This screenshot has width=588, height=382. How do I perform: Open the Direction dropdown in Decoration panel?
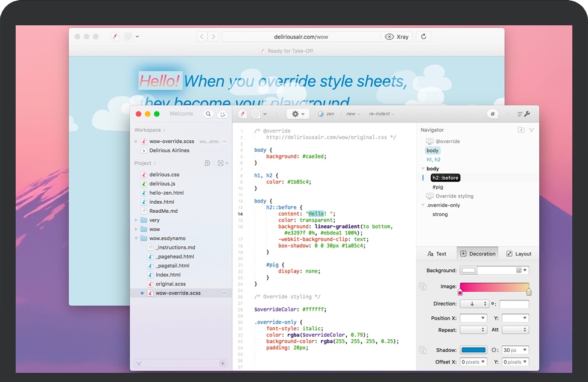[473, 304]
